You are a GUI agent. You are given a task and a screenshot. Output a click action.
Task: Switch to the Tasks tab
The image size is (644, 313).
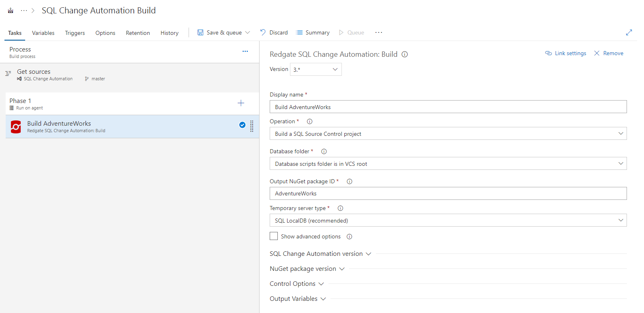[15, 33]
